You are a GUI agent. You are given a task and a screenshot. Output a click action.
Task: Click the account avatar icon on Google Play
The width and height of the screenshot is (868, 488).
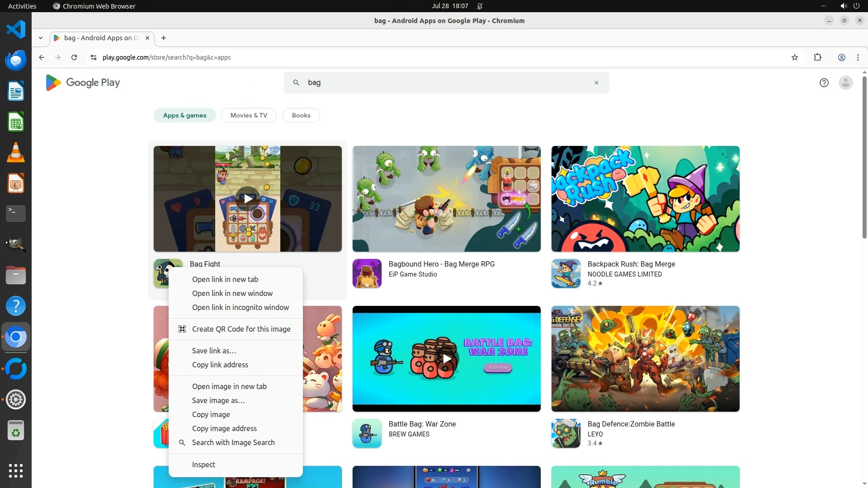[845, 83]
